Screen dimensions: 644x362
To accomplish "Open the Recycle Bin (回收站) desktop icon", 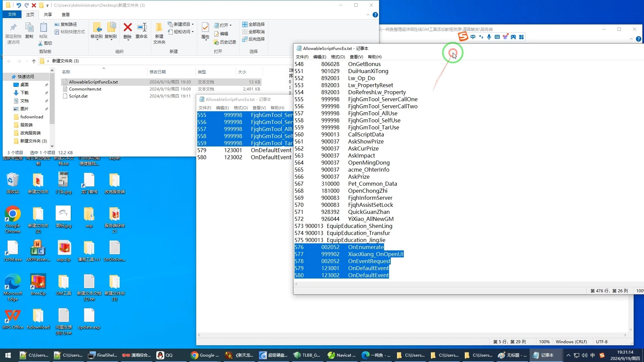I will click(13, 183).
